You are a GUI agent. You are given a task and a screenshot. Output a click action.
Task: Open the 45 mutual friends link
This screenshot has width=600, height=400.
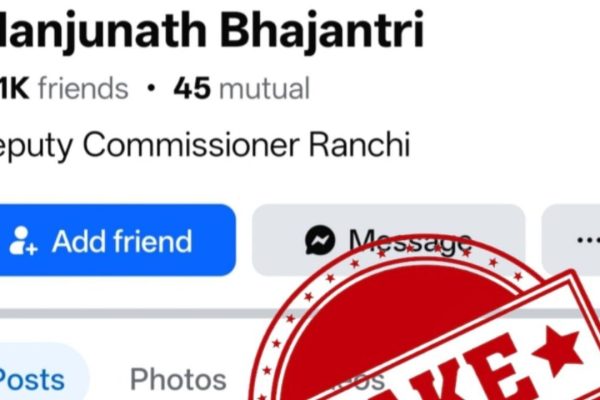pyautogui.click(x=242, y=88)
